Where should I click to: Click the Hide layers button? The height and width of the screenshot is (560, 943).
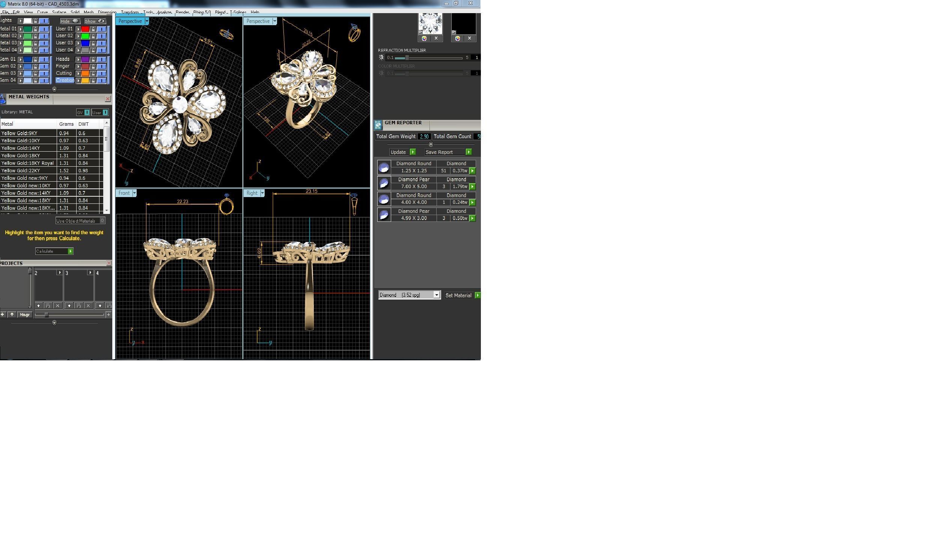pyautogui.click(x=70, y=21)
